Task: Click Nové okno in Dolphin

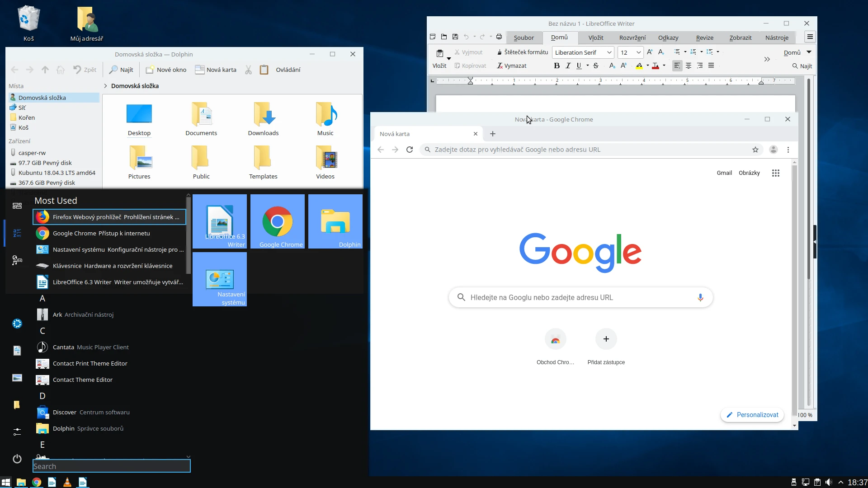Action: [166, 70]
